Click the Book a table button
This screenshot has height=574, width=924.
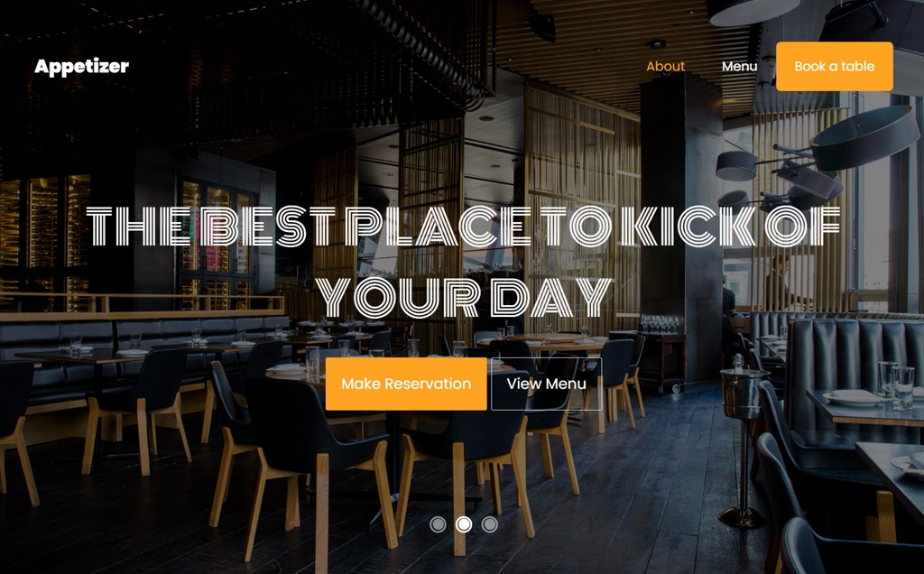pos(835,66)
